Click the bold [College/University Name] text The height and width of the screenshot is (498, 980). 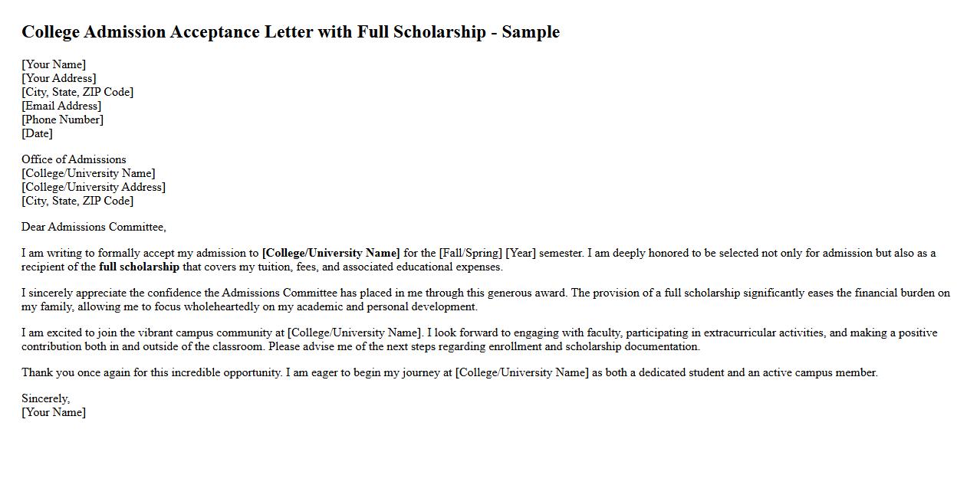(331, 253)
